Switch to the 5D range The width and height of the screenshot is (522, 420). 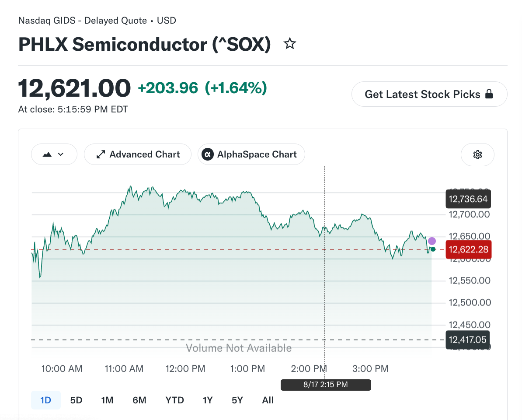coord(76,400)
